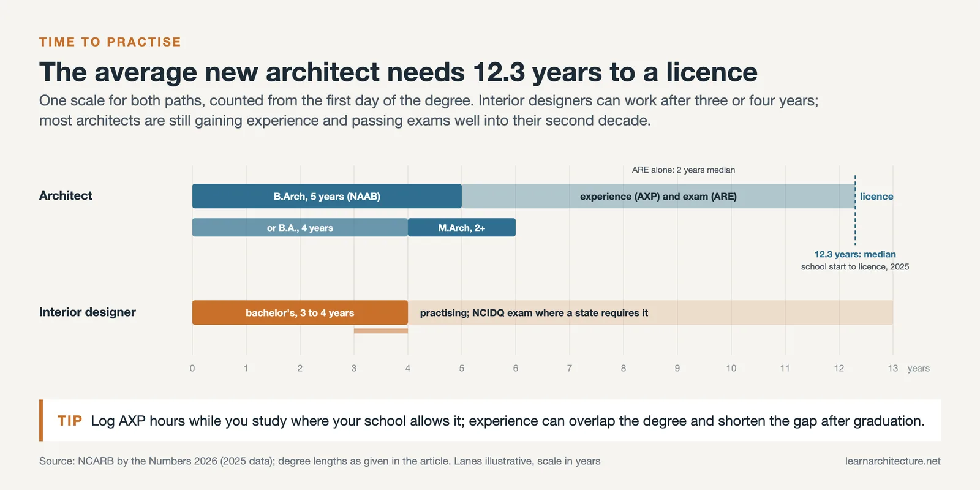Screen dimensions: 980x490
Task: Click axis tick label '10'
Action: point(731,368)
